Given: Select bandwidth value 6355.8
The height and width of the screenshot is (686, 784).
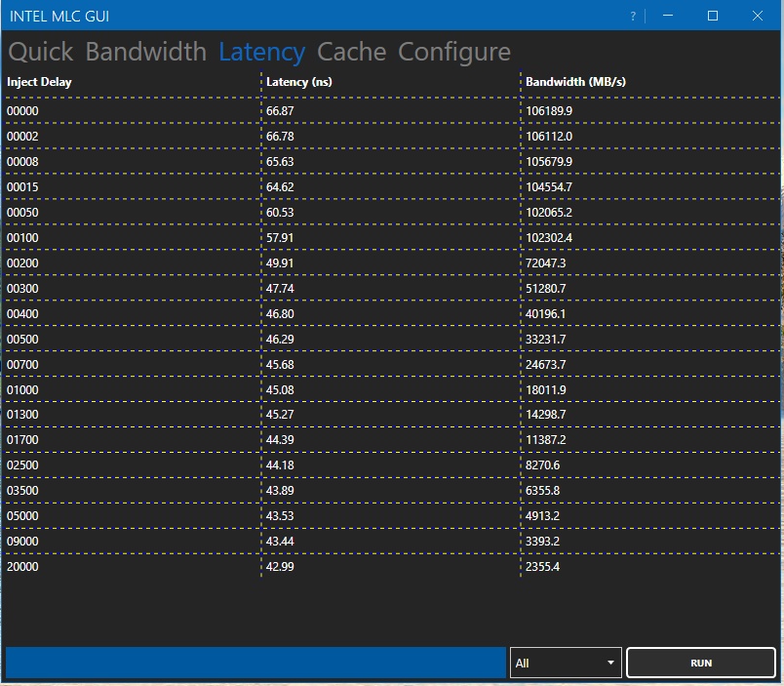Looking at the screenshot, I should [x=542, y=491].
